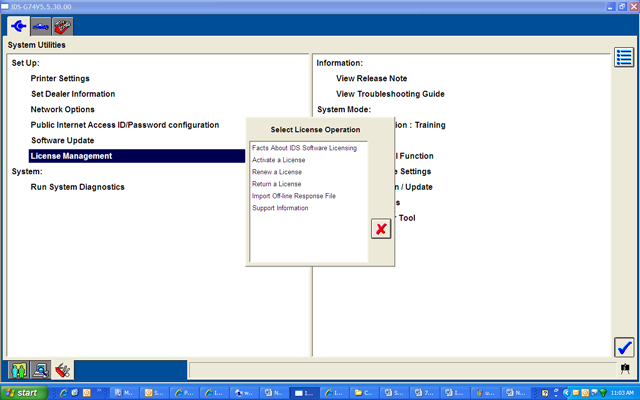Click the system tray clock 11:03 AM

coord(622,393)
